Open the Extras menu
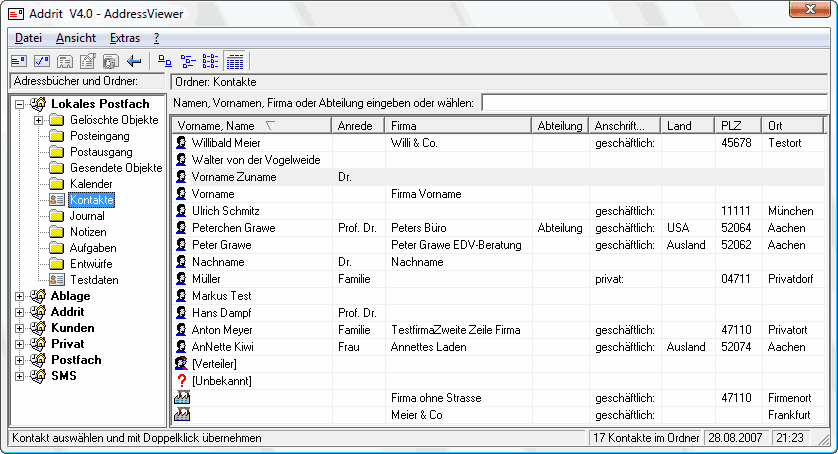 [125, 38]
